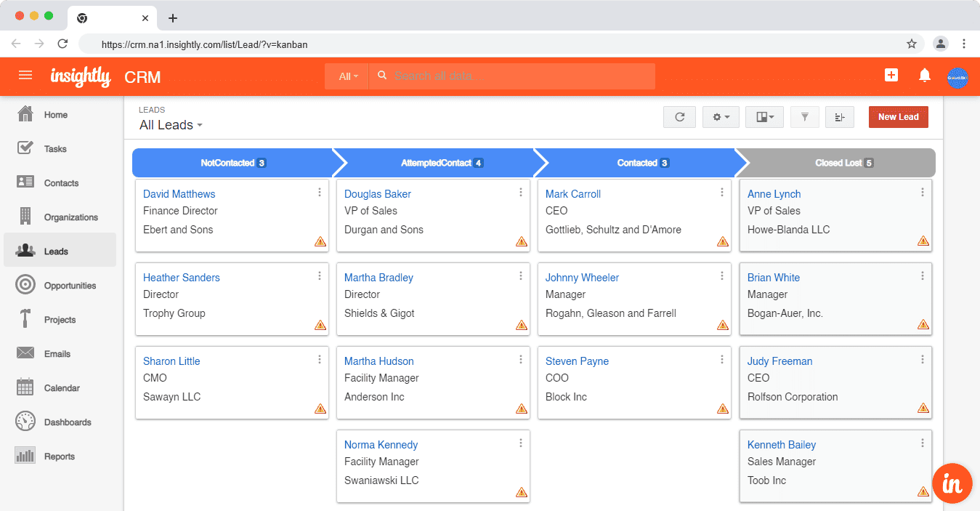Open the settings gear dropdown

(x=720, y=116)
